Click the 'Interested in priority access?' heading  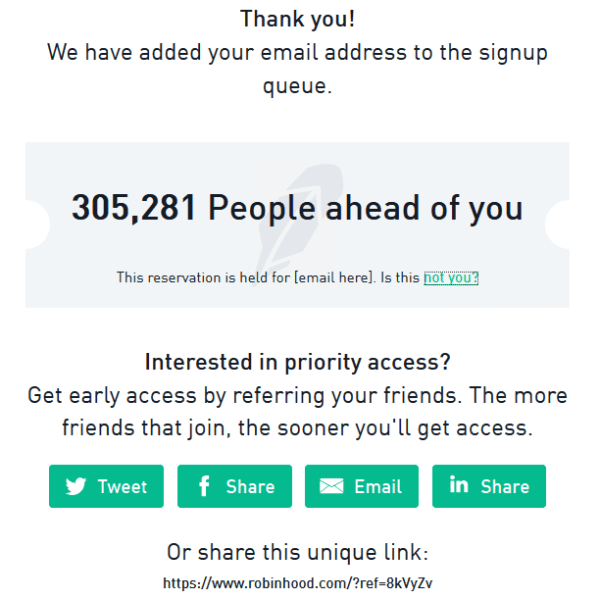(x=297, y=362)
